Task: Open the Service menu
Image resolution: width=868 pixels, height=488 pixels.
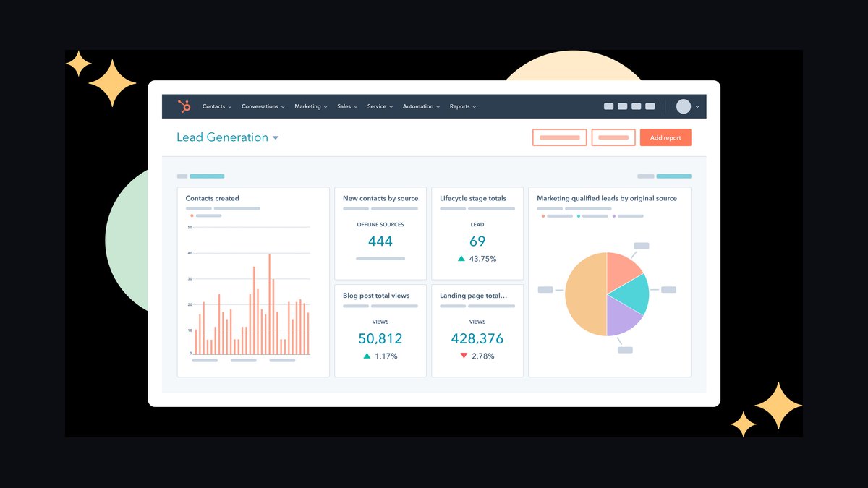Action: pyautogui.click(x=380, y=106)
